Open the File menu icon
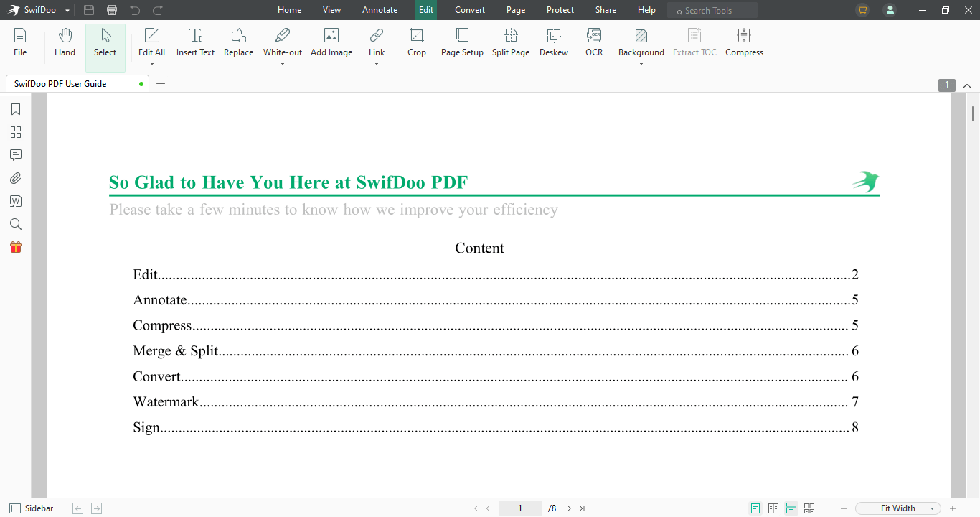This screenshot has height=517, width=980. tap(20, 42)
